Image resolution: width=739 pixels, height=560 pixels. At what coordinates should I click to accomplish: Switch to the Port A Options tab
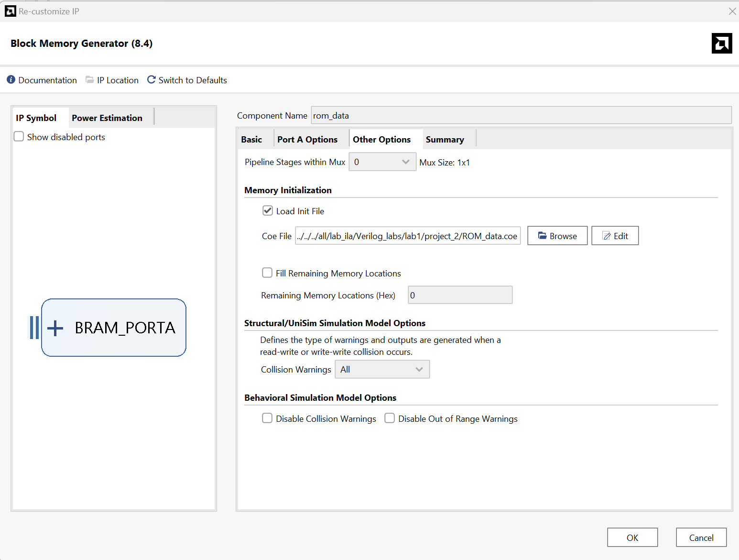[307, 140]
